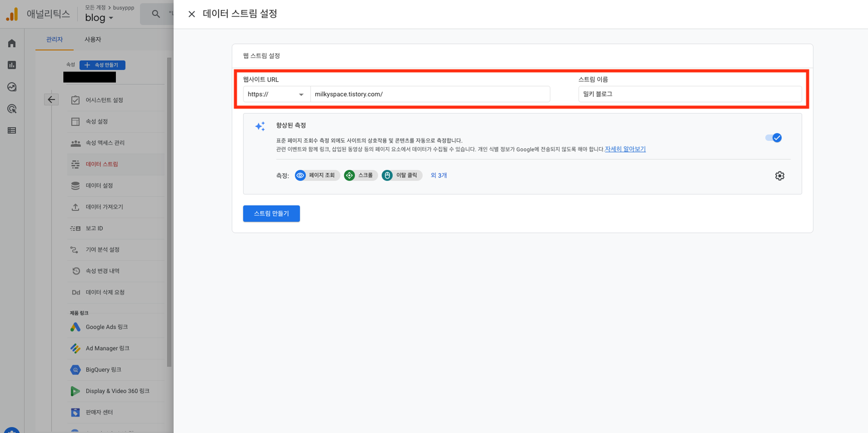This screenshot has height=433, width=868.
Task: Click the 외 3개 link
Action: [x=439, y=175]
